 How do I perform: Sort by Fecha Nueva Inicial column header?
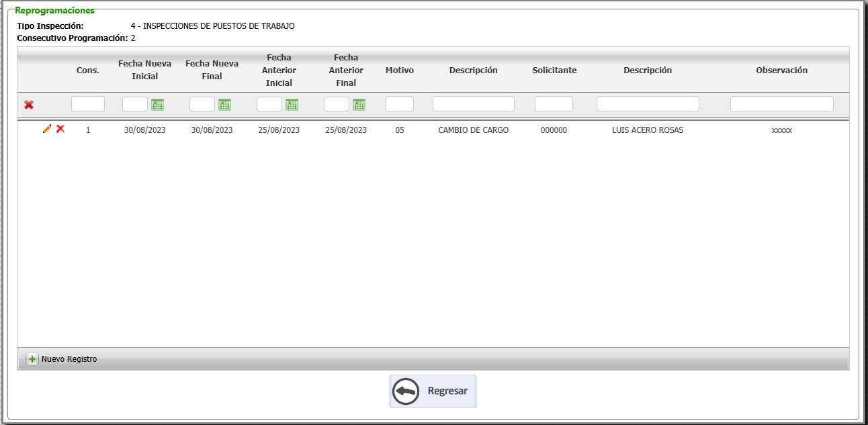click(145, 70)
